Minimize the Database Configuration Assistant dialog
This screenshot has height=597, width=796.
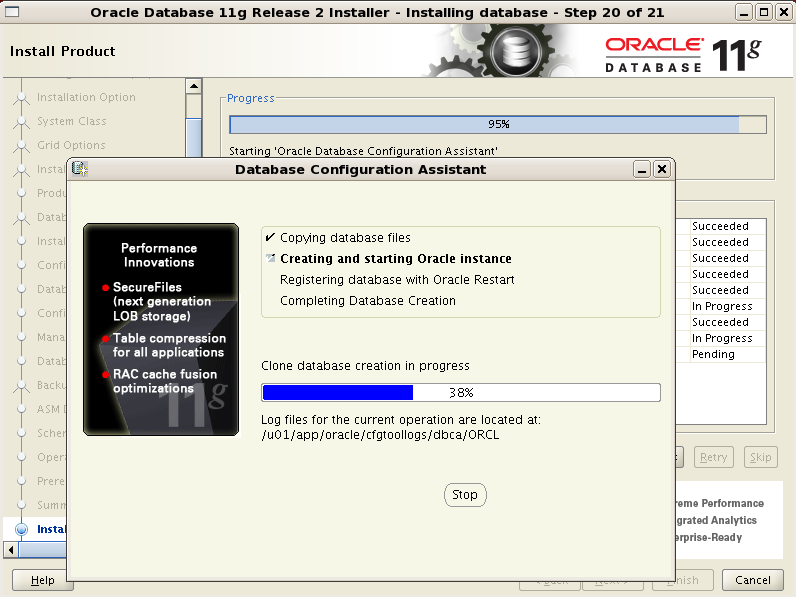pyautogui.click(x=642, y=169)
